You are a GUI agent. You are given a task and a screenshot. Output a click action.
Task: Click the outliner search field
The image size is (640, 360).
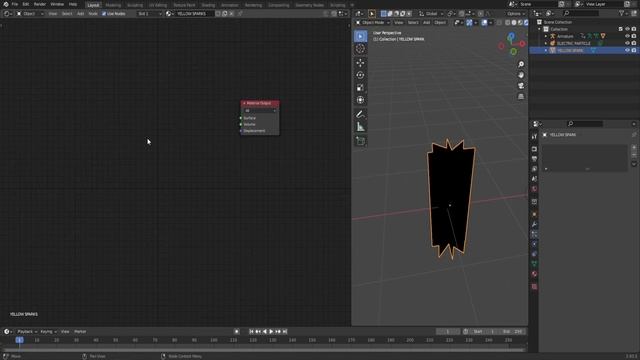[x=581, y=13]
